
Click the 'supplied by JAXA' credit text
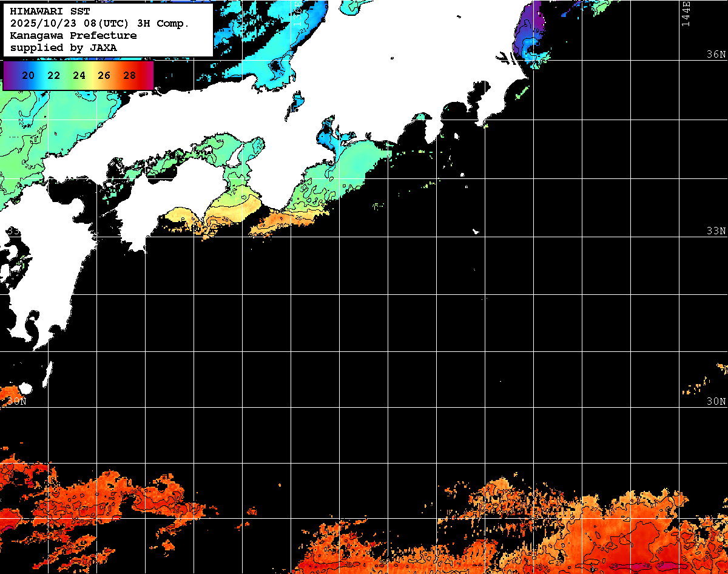click(x=63, y=47)
